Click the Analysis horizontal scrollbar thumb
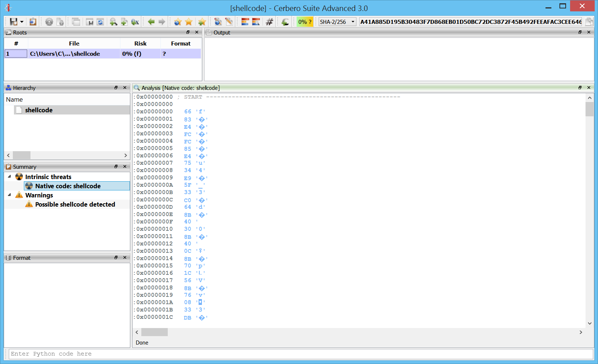The width and height of the screenshot is (598, 364). pos(155,332)
